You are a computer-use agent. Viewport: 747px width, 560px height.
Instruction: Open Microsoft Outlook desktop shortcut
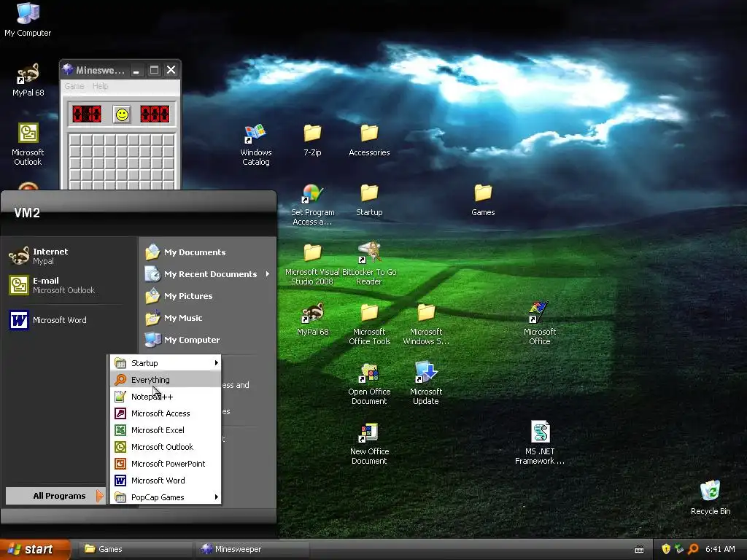(x=28, y=144)
